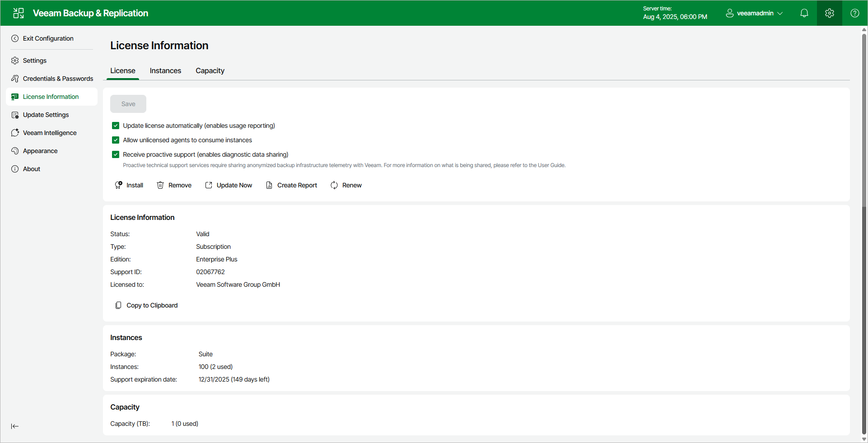Click the Remove trash icon
This screenshot has width=868, height=443.
coord(160,185)
